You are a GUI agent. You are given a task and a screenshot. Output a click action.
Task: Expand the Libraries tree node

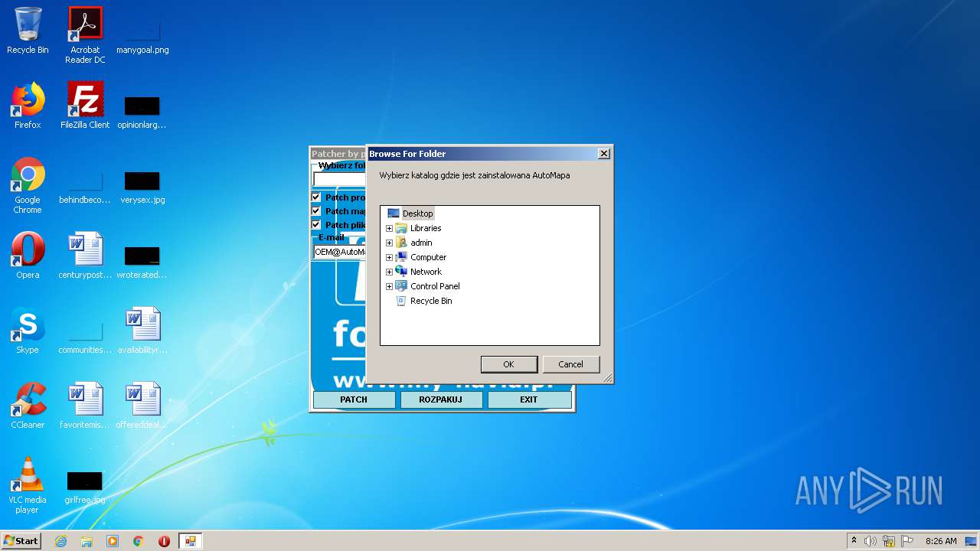(389, 228)
